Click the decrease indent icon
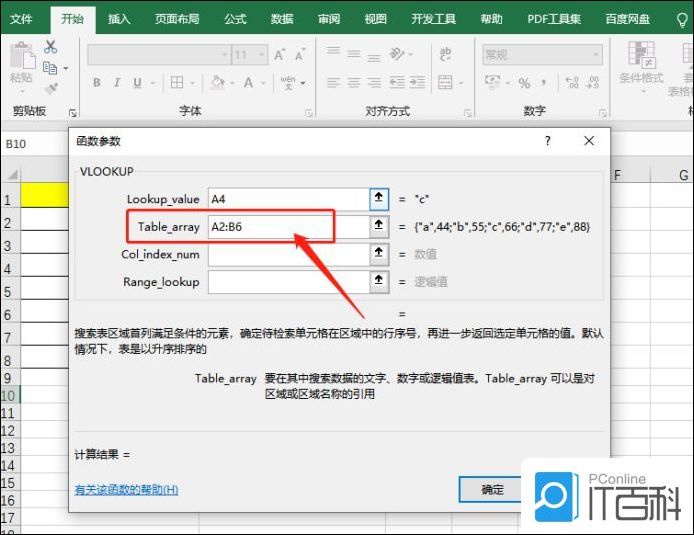Viewport: 694px width, 535px height. [x=397, y=83]
